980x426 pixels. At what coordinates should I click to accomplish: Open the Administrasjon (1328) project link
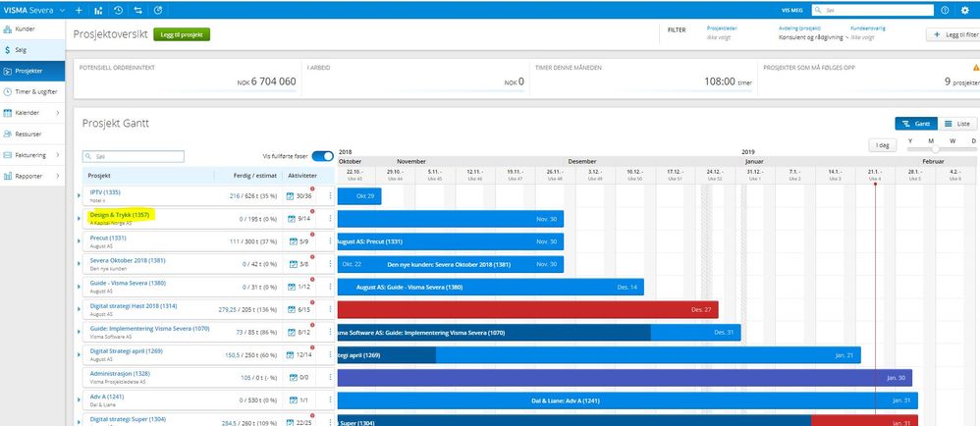point(120,374)
